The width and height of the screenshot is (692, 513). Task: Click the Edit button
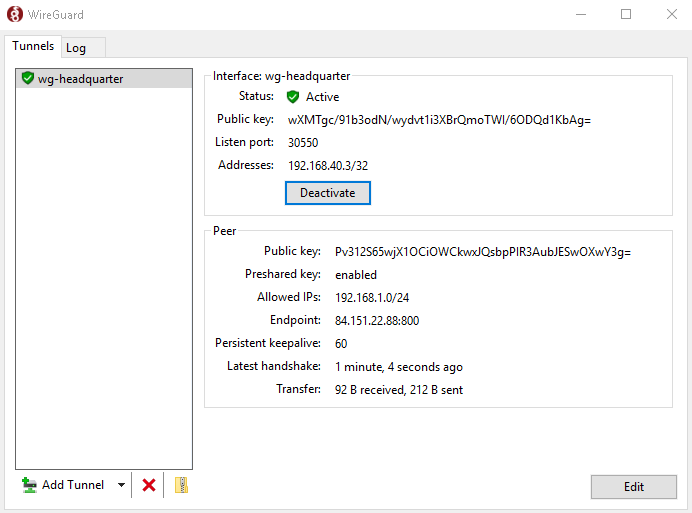click(634, 487)
